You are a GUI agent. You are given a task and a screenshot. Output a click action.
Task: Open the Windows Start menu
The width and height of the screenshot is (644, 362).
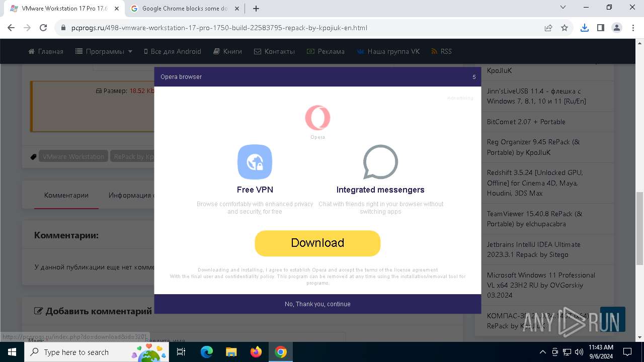(x=12, y=352)
